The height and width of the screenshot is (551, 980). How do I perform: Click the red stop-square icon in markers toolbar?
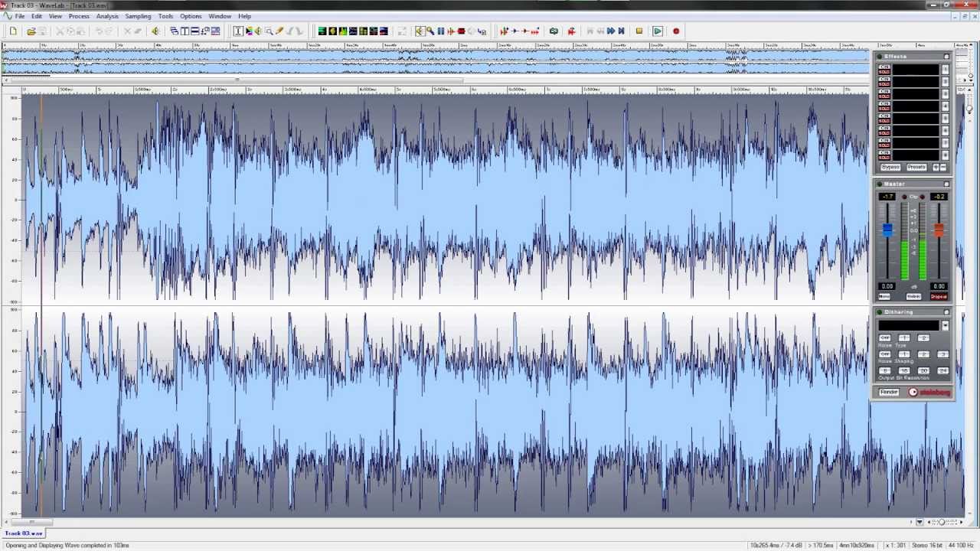[x=461, y=31]
